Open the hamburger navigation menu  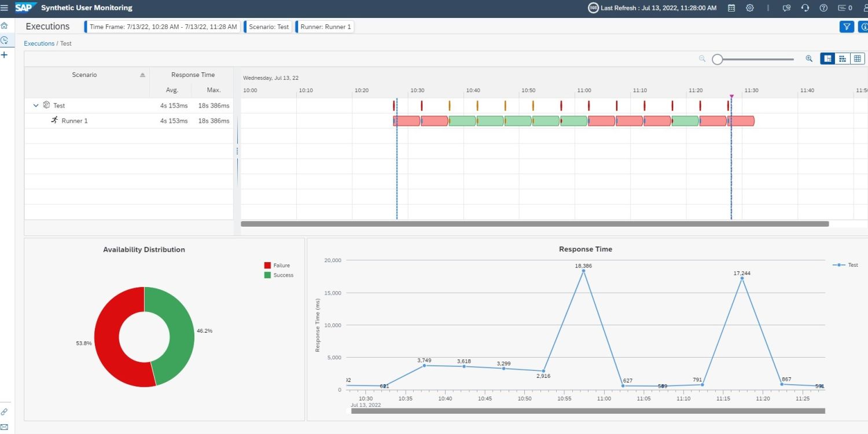(5, 8)
